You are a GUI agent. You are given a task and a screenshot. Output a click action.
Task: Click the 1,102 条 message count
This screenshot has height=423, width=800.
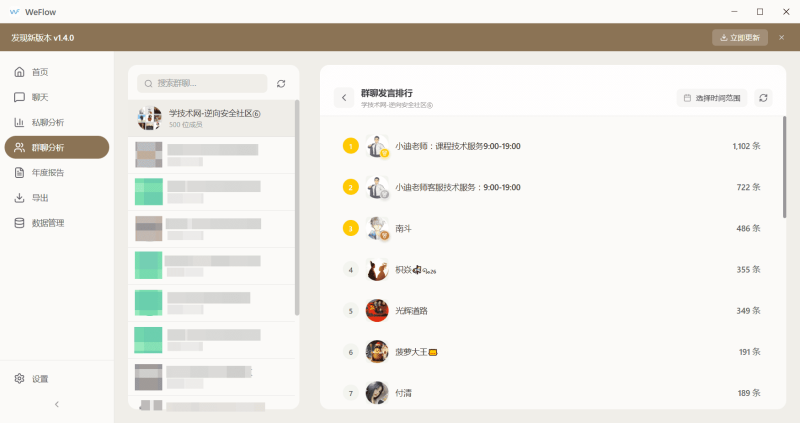tap(746, 146)
